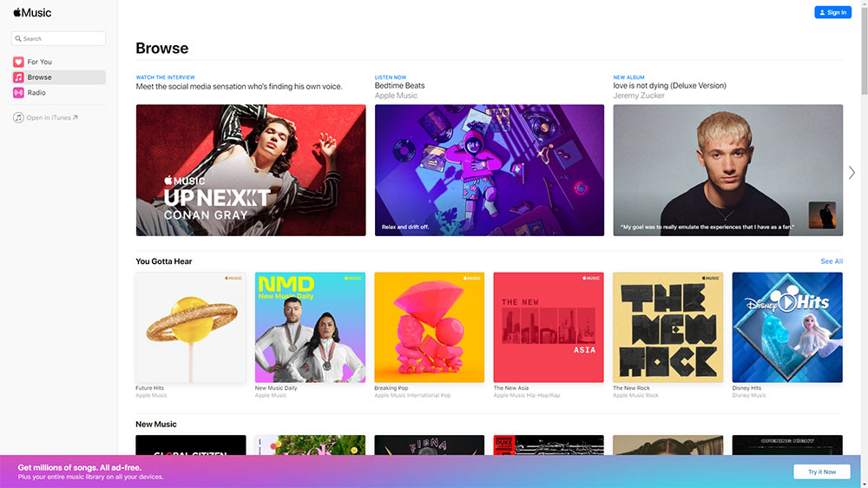Select Browse in the sidebar
This screenshot has height=488, width=868.
pos(58,77)
